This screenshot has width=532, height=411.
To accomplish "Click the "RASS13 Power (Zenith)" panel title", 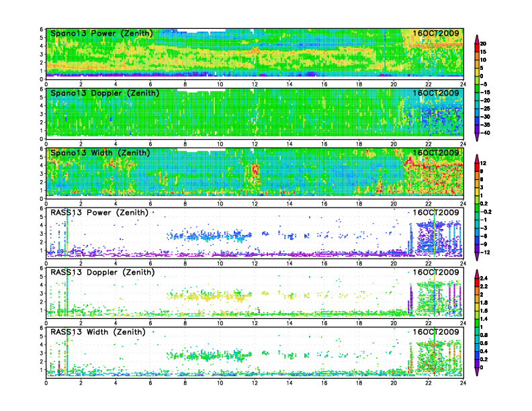I will [99, 213].
